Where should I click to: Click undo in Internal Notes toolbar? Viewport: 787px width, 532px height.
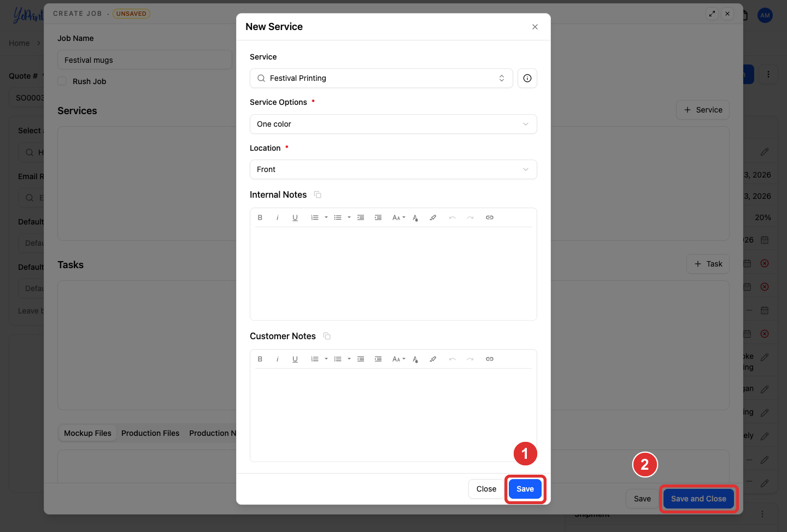pos(453,217)
